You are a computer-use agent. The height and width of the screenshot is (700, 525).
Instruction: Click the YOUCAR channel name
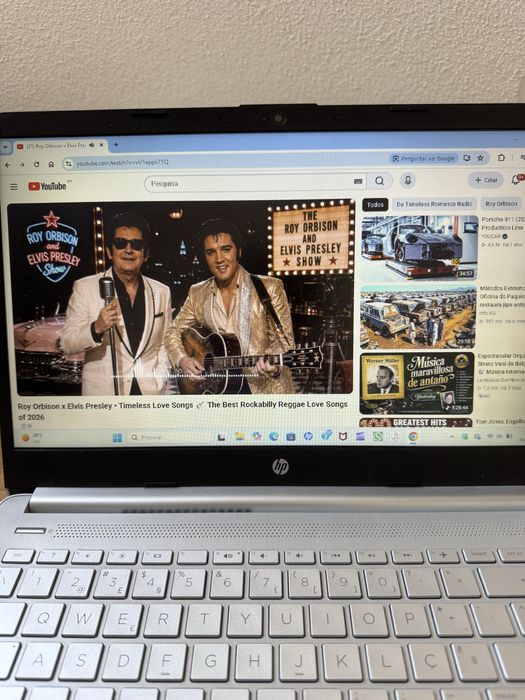click(494, 236)
